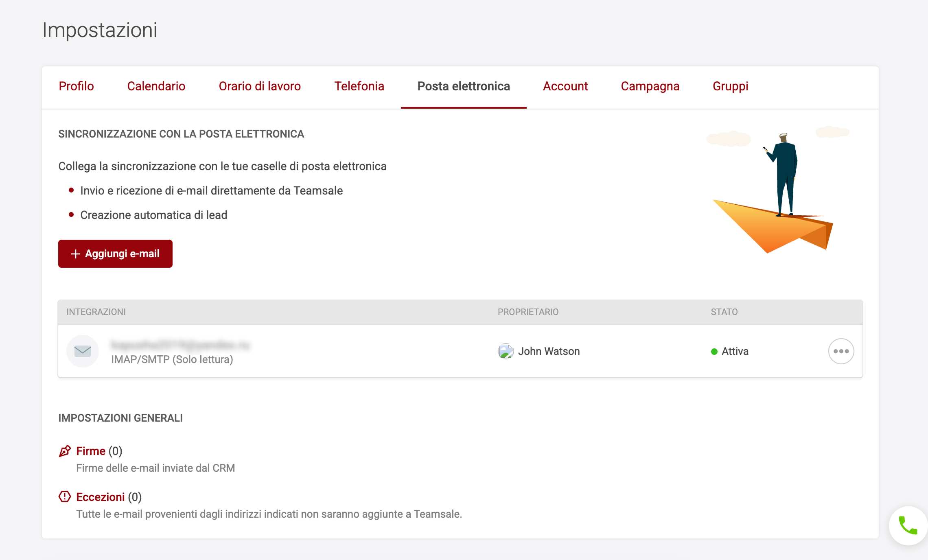Screen dimensions: 928x560
Task: Go to the Orario di lavoro tab
Action: click(x=260, y=86)
